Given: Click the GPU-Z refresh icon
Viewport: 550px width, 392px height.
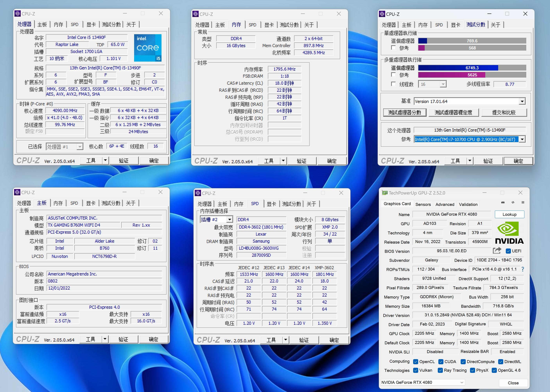Looking at the screenshot, I should click(x=513, y=203).
